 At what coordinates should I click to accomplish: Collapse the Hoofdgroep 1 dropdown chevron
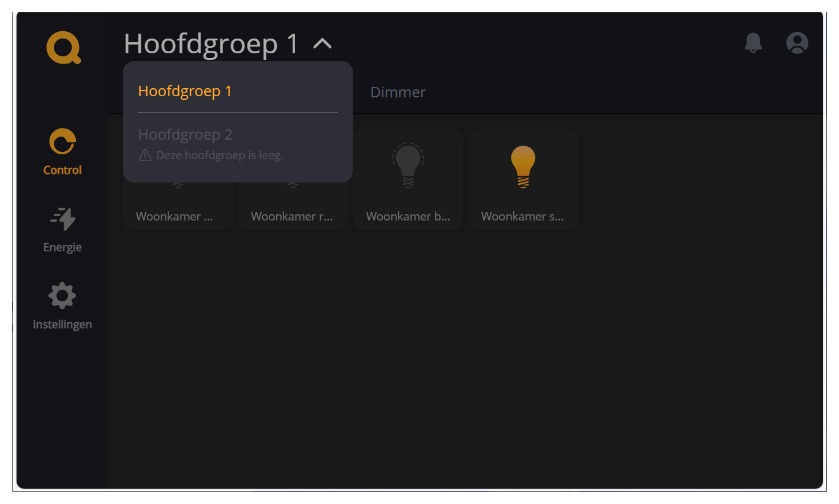(322, 43)
